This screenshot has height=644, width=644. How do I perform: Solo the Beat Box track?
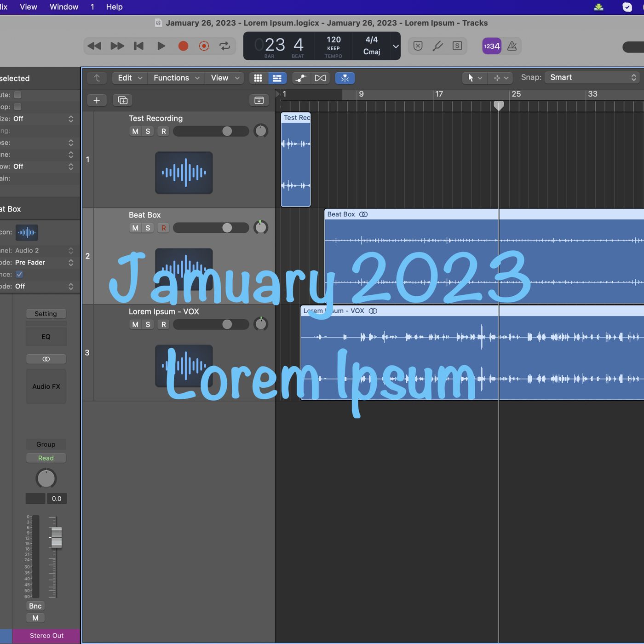[148, 228]
